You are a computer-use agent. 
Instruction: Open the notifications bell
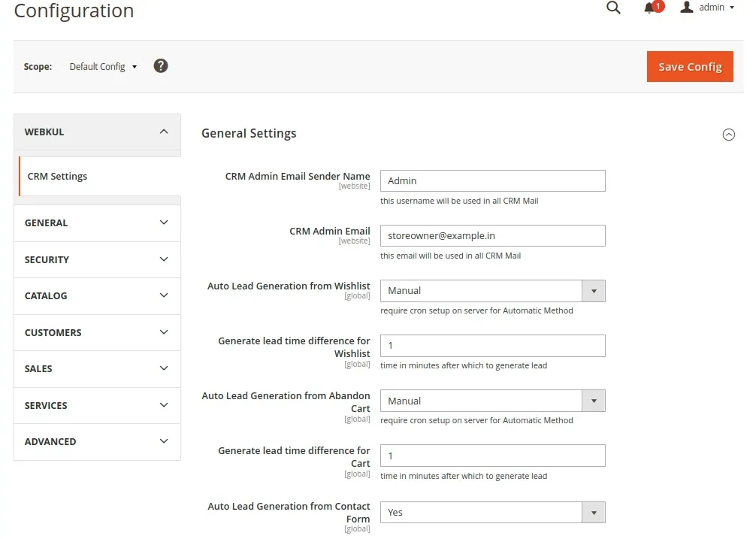pos(648,8)
